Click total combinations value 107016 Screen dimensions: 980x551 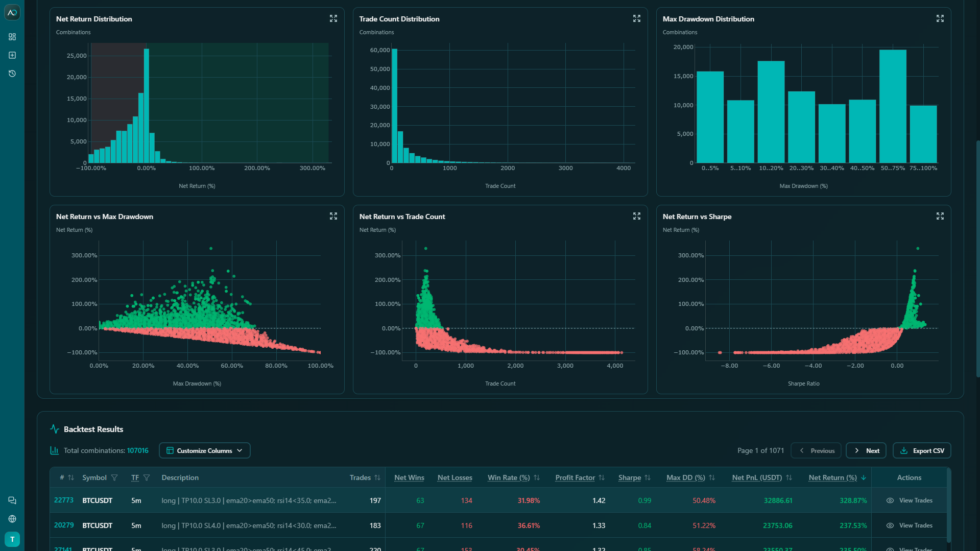pyautogui.click(x=138, y=450)
